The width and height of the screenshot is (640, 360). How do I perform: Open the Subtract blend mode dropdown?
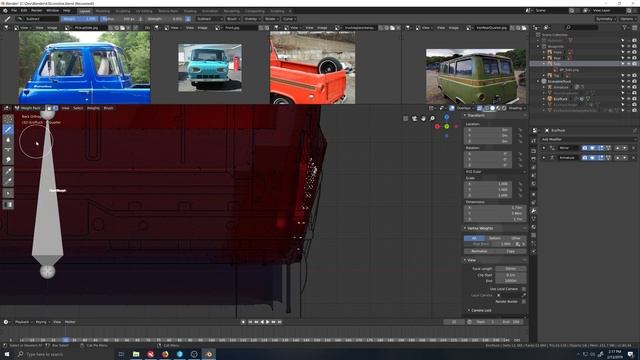pos(209,19)
